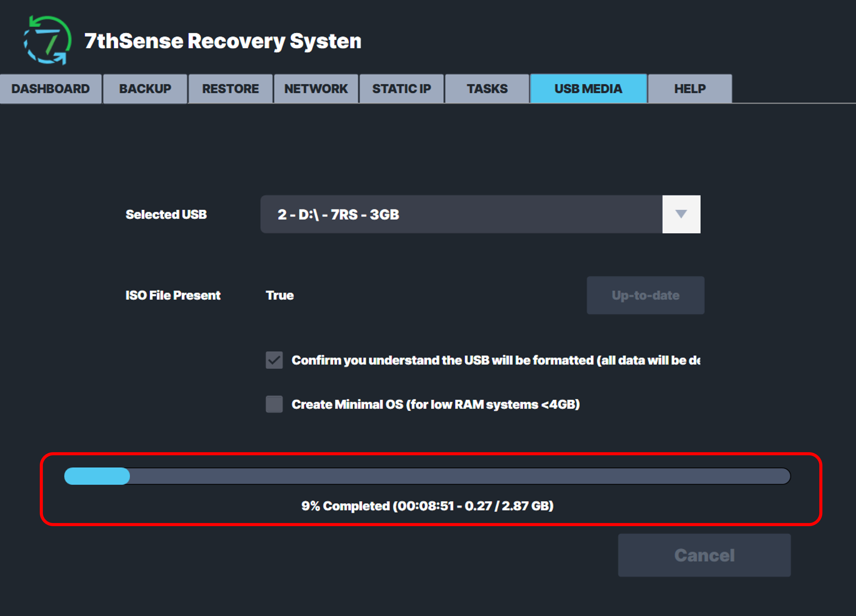Toggle the USB format confirmation checkbox
856x616 pixels.
click(274, 360)
